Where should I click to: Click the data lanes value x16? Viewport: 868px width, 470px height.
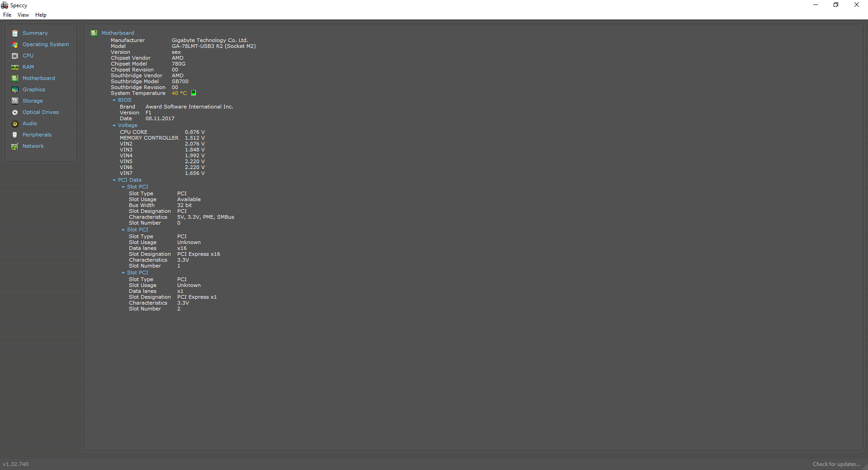click(182, 248)
